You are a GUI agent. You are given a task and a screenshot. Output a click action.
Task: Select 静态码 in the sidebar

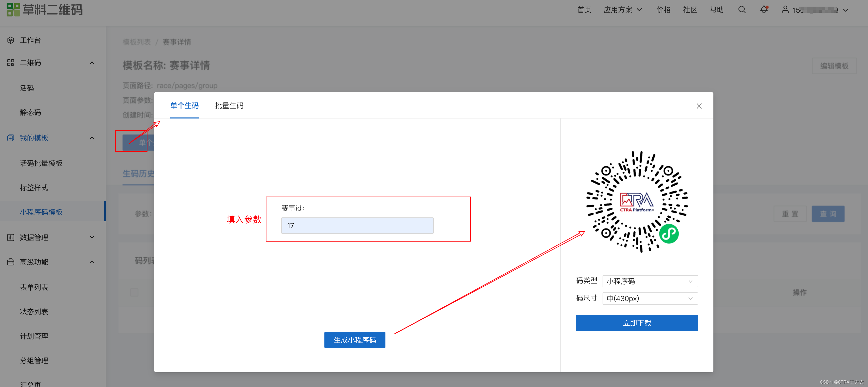click(30, 112)
